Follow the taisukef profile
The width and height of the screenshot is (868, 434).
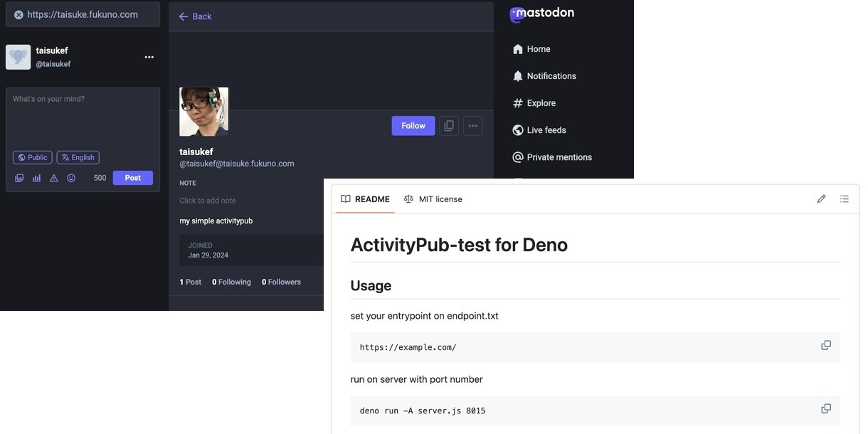pos(413,126)
